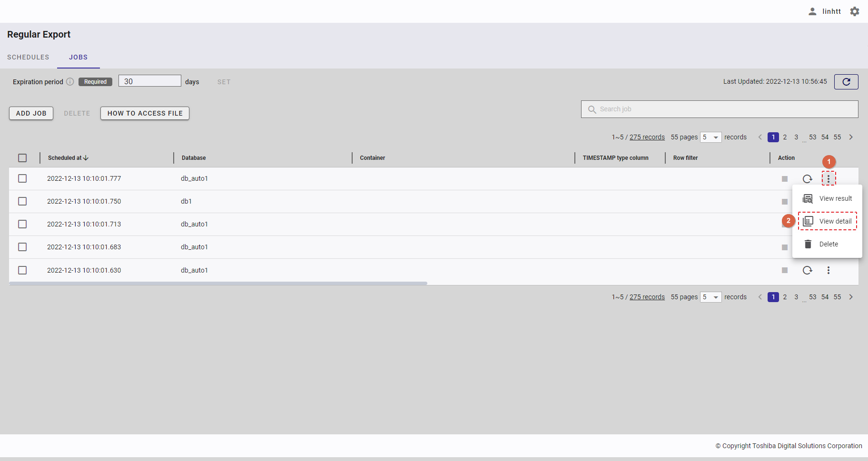Check the box for the db1 job row
This screenshot has height=461, width=868.
(22, 201)
